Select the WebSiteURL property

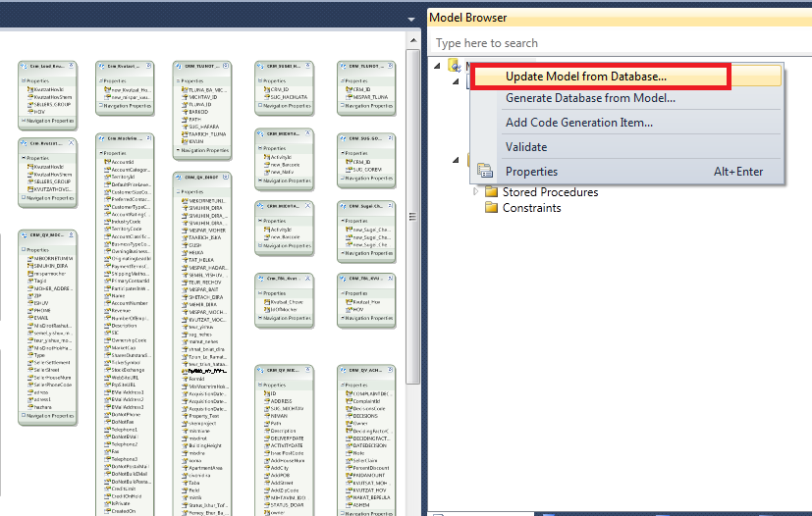tap(124, 378)
